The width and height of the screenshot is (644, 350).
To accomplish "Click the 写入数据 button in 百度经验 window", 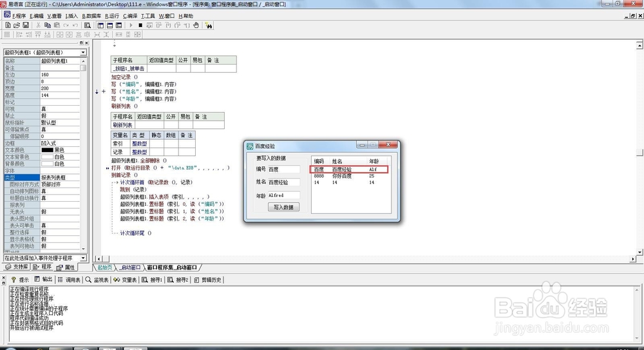I will (x=283, y=208).
